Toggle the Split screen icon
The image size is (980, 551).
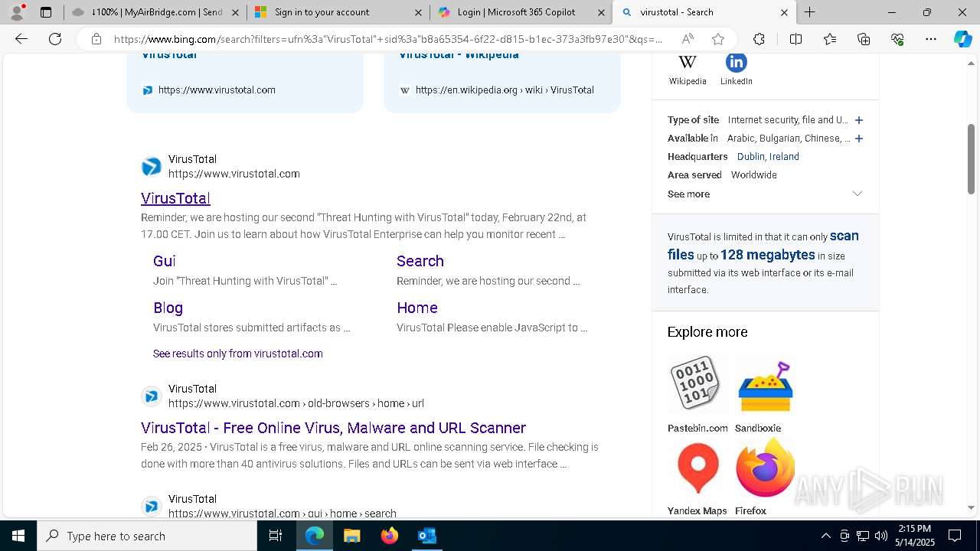point(795,39)
